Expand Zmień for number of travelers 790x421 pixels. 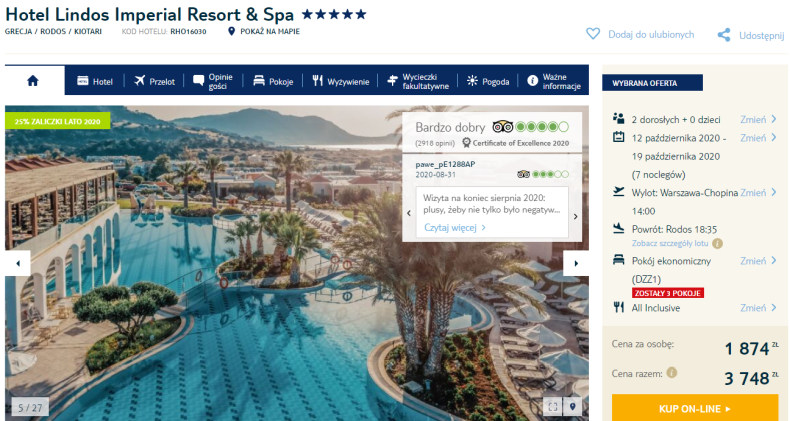[x=758, y=120]
